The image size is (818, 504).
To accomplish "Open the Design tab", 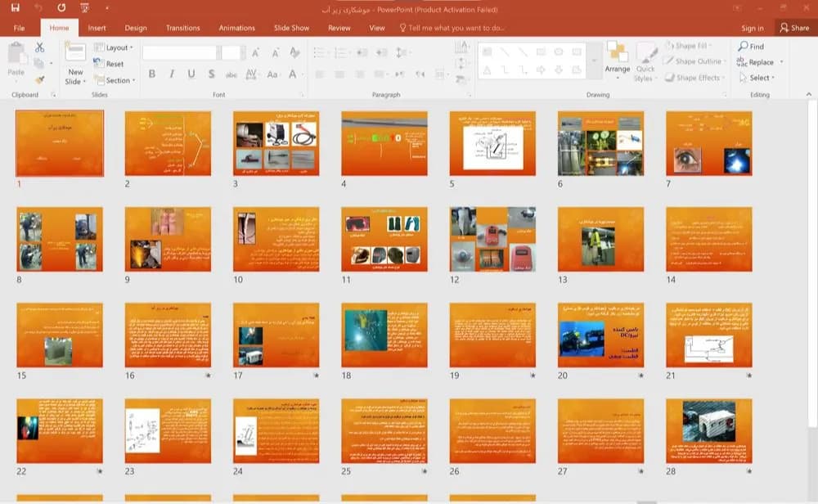I will point(136,28).
